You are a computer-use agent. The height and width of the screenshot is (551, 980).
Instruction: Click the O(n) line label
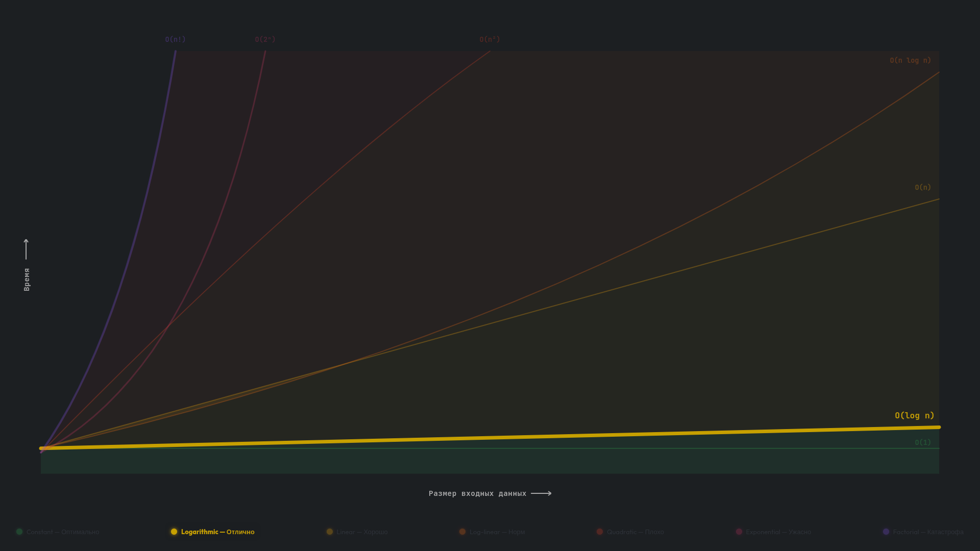(x=922, y=187)
